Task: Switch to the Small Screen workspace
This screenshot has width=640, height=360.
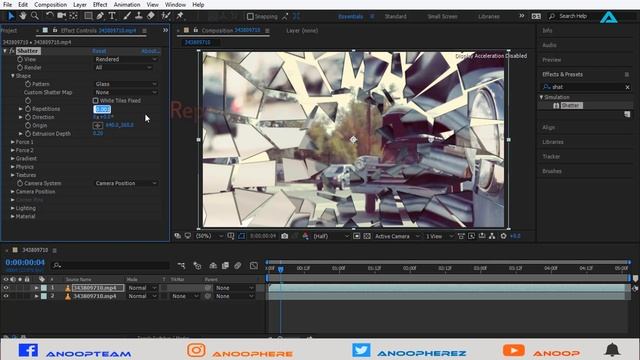Action: click(442, 16)
